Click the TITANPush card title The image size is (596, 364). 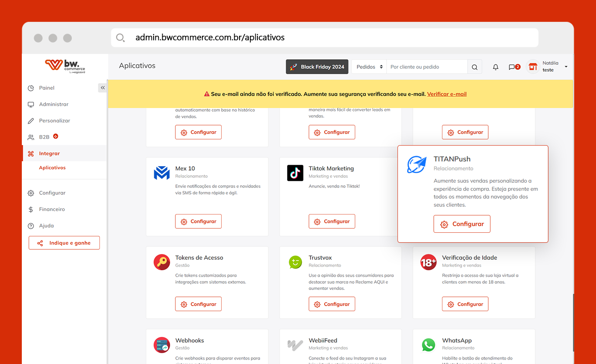point(452,159)
